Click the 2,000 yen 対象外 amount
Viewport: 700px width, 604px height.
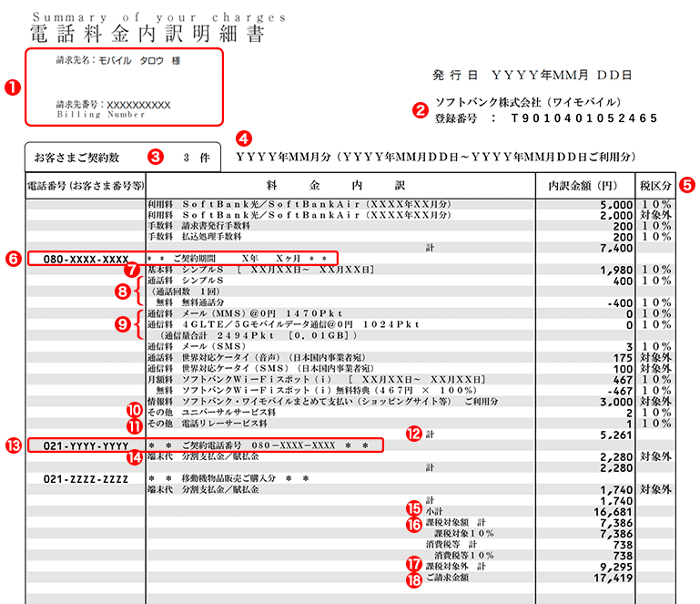[616, 215]
